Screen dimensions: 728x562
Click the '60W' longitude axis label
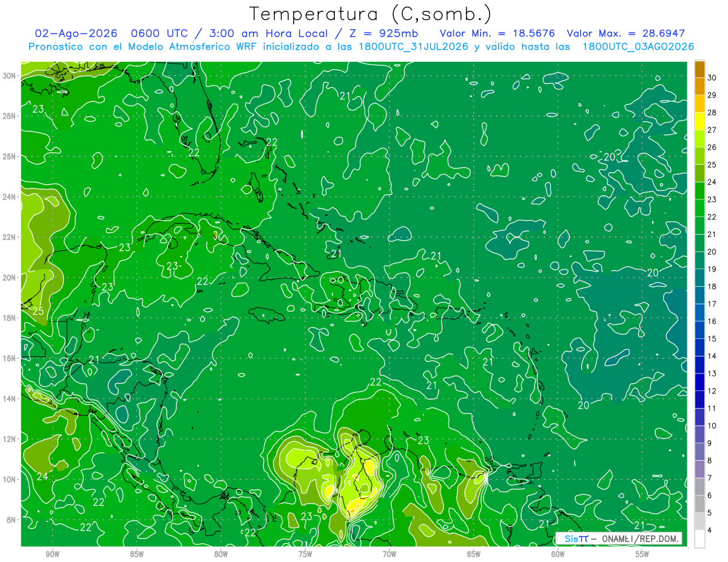[558, 554]
